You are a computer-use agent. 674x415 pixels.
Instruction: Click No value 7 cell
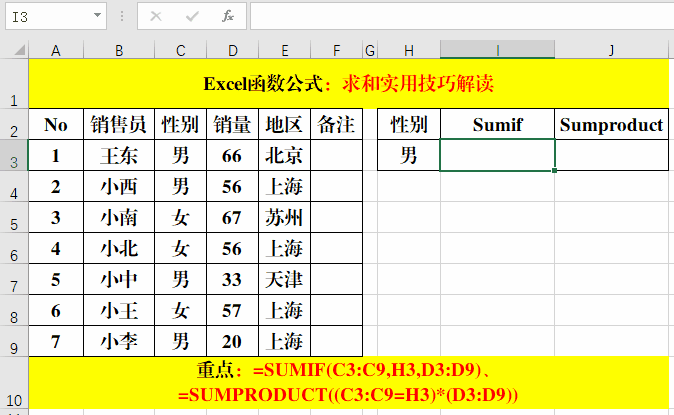point(56,341)
